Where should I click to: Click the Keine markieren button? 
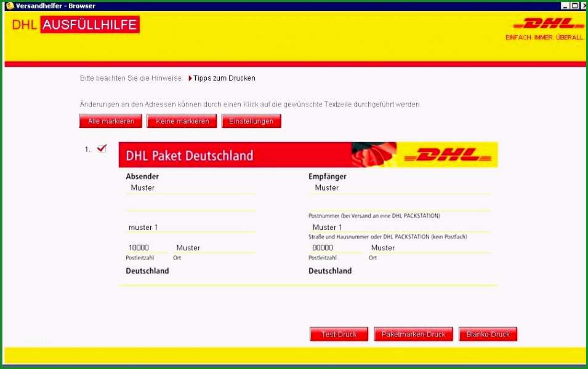[x=182, y=121]
